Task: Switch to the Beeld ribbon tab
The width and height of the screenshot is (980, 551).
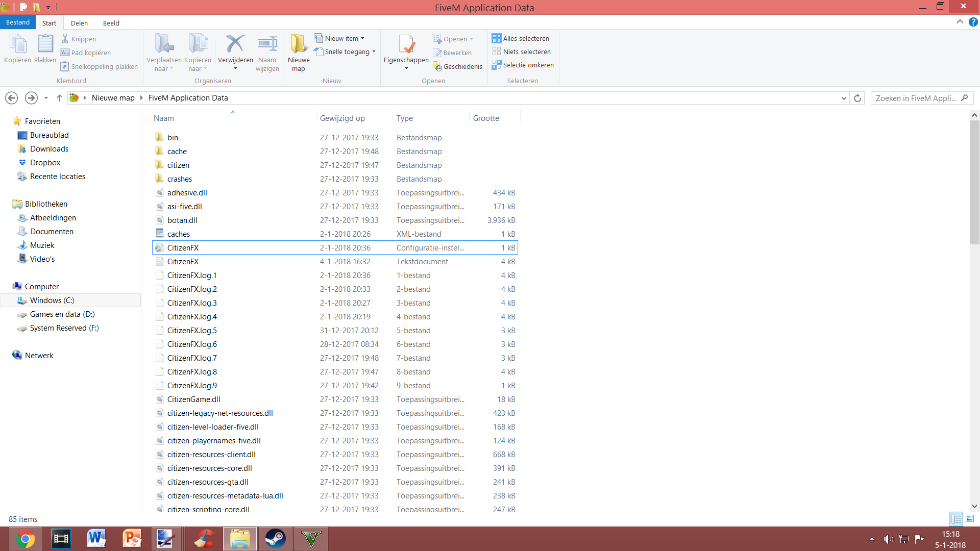Action: pos(111,23)
